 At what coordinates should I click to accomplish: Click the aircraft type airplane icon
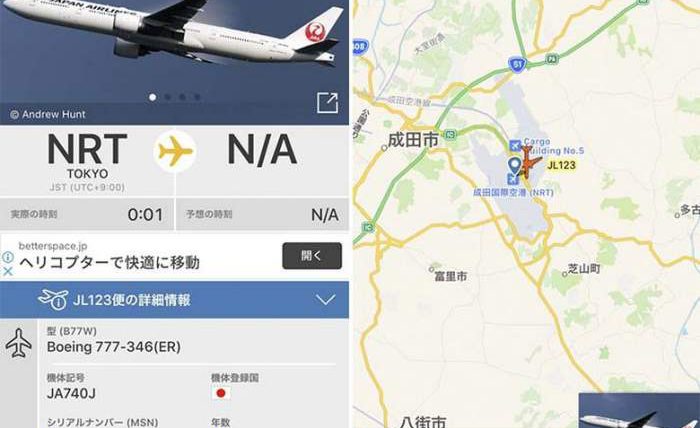coord(18,343)
